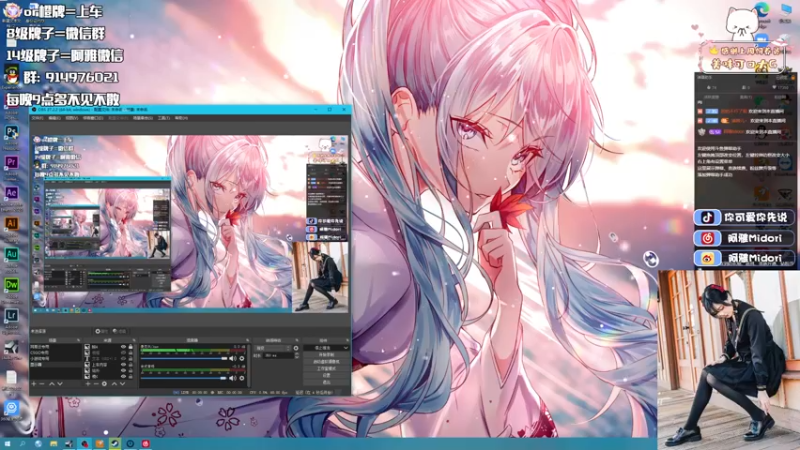Open the 场景集合 (Scene Collection) menu

(143, 118)
